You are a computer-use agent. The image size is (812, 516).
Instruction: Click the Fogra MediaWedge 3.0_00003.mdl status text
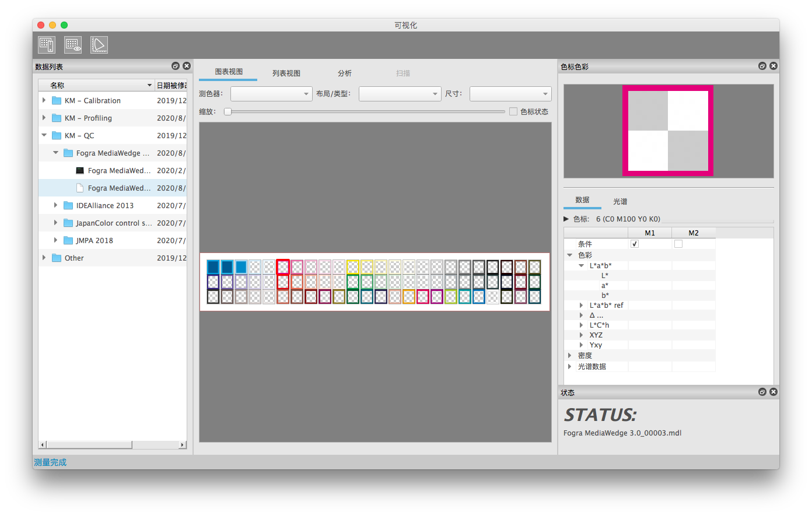coord(622,433)
